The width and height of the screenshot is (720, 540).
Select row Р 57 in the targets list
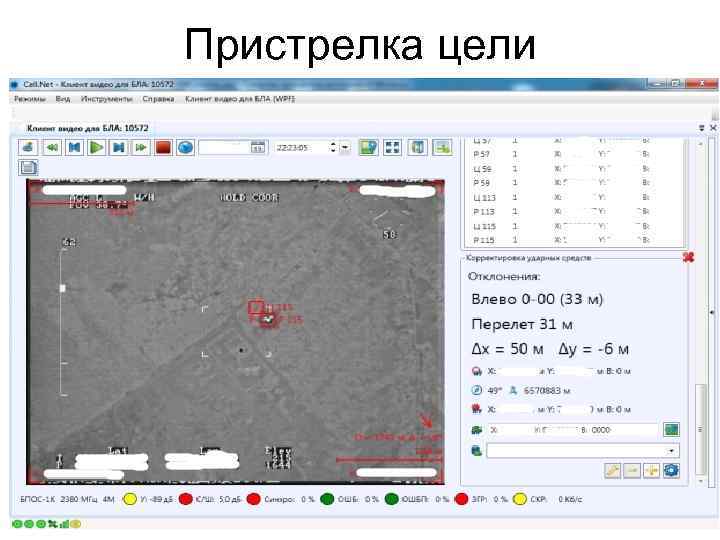(574, 154)
